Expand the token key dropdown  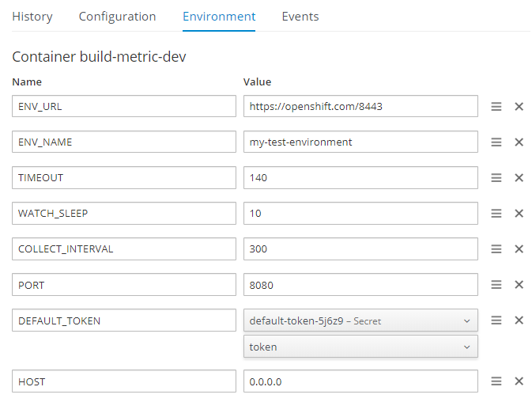coord(360,347)
